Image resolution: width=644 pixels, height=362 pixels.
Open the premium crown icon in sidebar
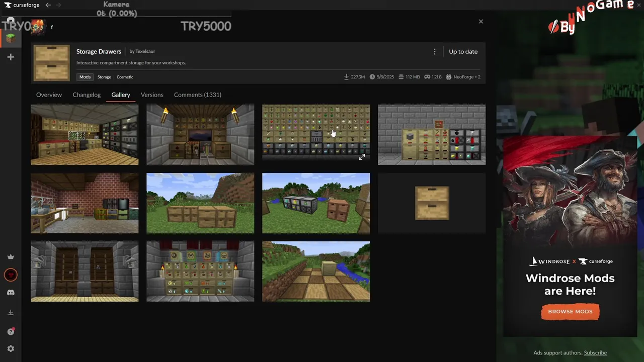tap(11, 257)
